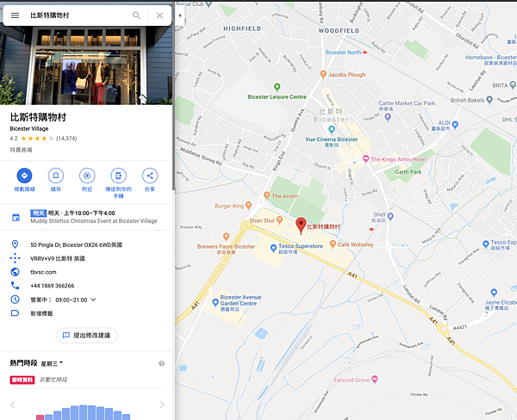Open the tbvsc.com website link

tap(43, 272)
